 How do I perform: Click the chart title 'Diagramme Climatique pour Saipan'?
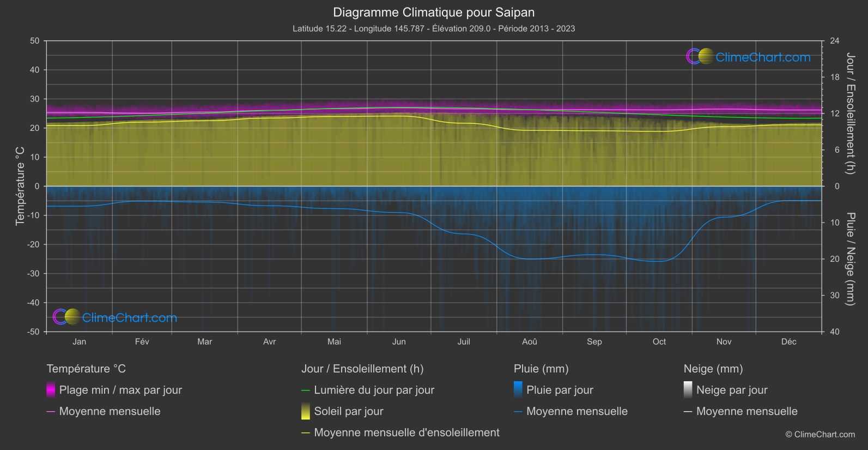click(434, 13)
